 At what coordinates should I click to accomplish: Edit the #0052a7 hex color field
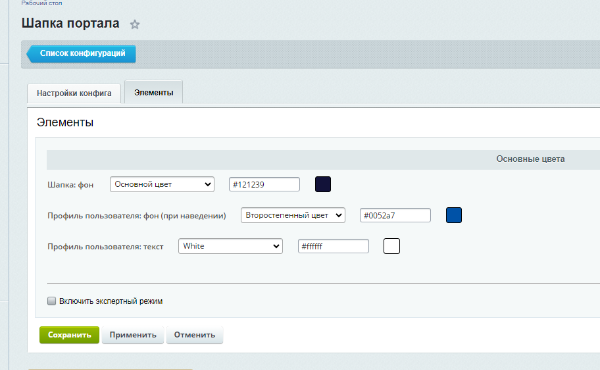pos(395,215)
